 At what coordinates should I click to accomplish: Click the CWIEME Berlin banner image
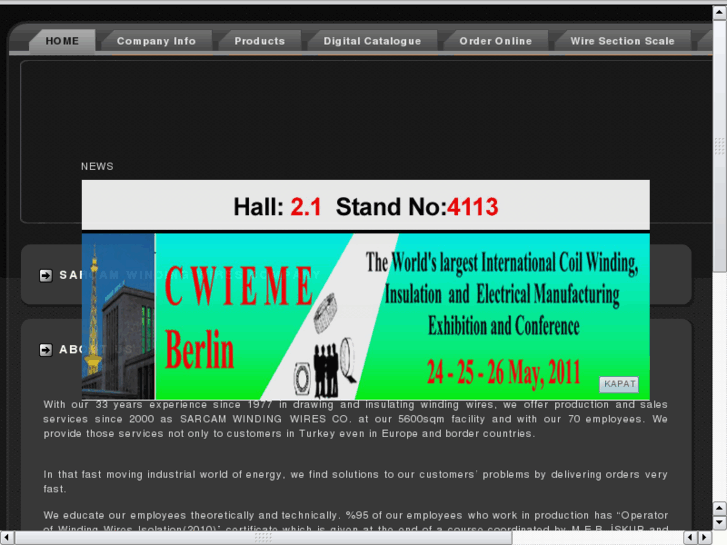coord(366,316)
